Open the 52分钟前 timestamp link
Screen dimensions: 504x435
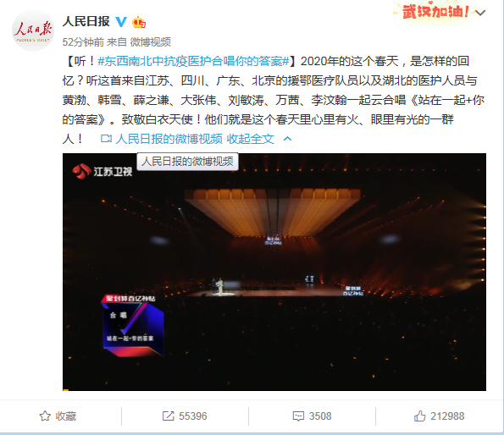point(83,41)
